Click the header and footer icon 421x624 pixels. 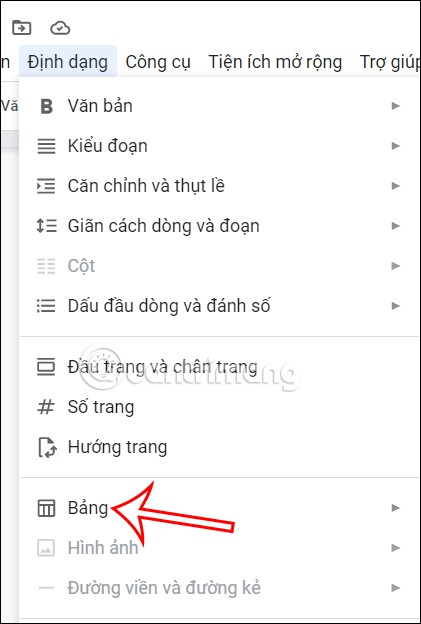pyautogui.click(x=46, y=367)
